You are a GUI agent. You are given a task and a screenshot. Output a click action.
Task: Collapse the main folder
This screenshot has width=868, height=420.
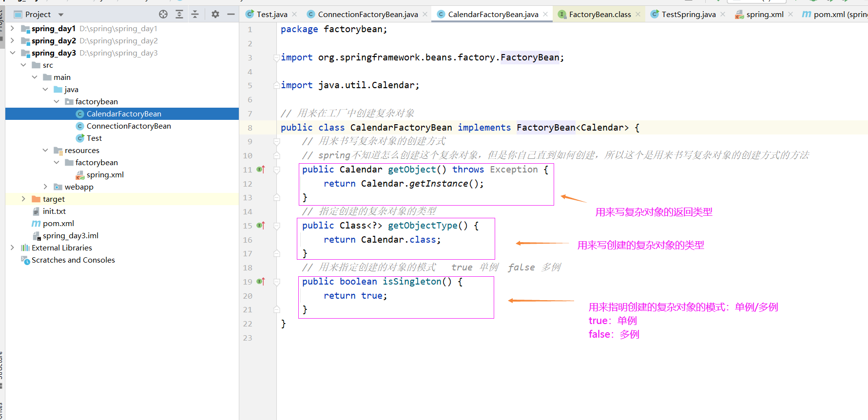(x=35, y=77)
